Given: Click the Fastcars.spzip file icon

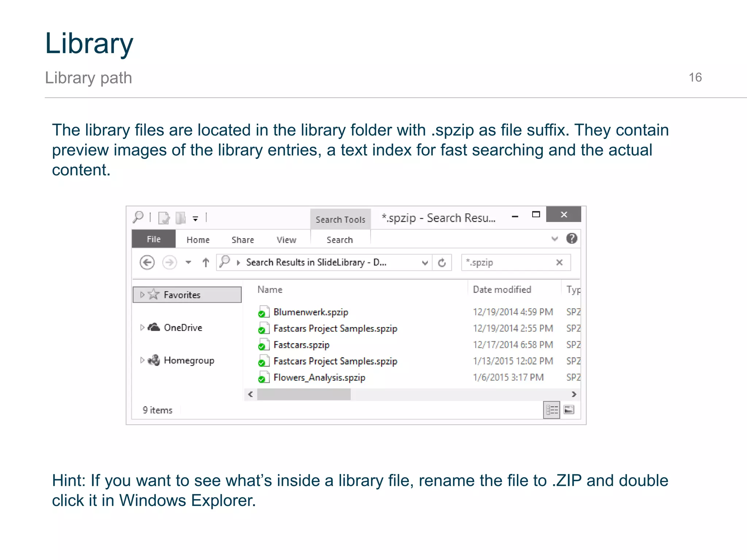Looking at the screenshot, I should (x=264, y=345).
